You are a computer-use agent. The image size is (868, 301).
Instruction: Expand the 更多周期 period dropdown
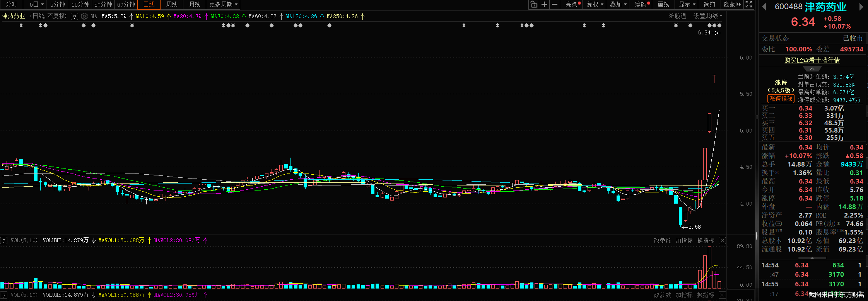[x=223, y=4]
